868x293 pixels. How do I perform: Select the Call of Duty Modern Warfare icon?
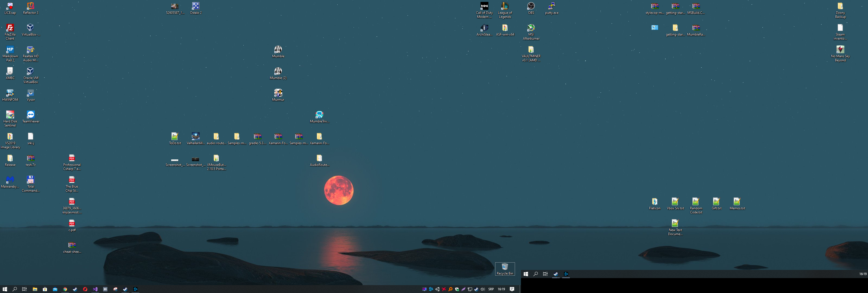coord(484,10)
